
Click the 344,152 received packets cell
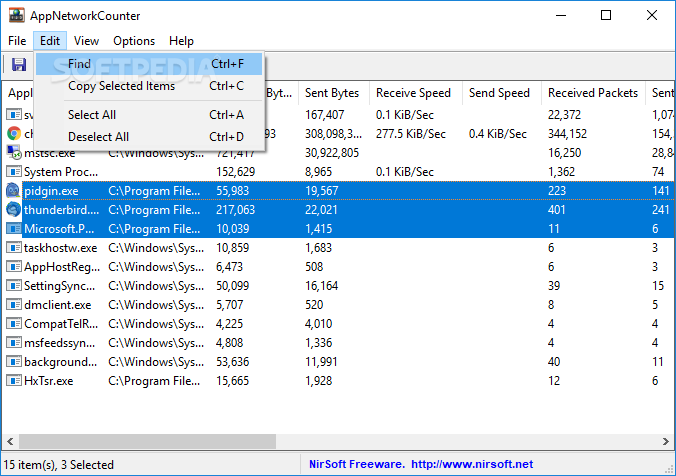(x=567, y=134)
